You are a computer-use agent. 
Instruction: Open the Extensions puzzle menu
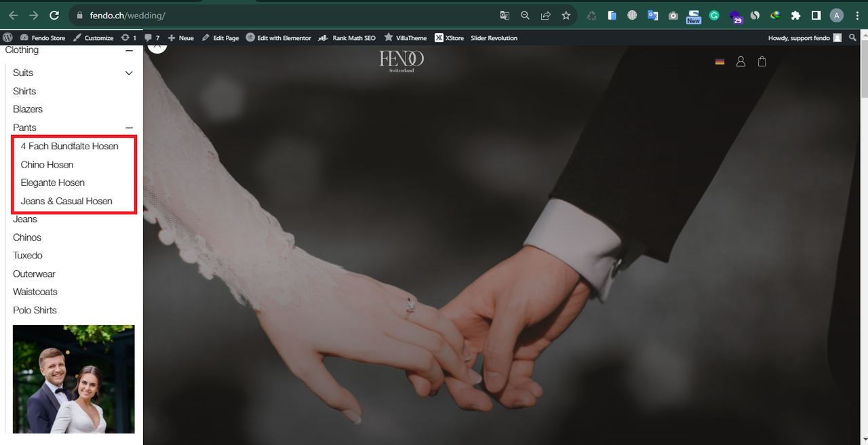point(796,15)
